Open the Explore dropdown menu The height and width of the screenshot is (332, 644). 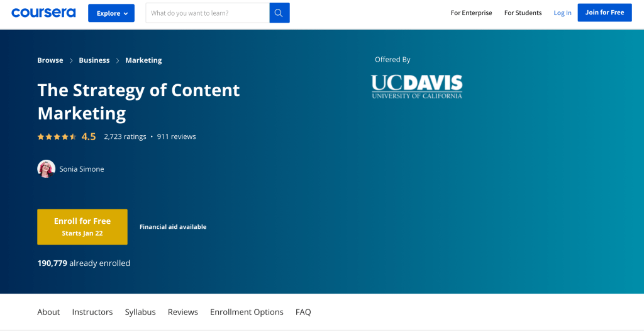[x=111, y=13]
